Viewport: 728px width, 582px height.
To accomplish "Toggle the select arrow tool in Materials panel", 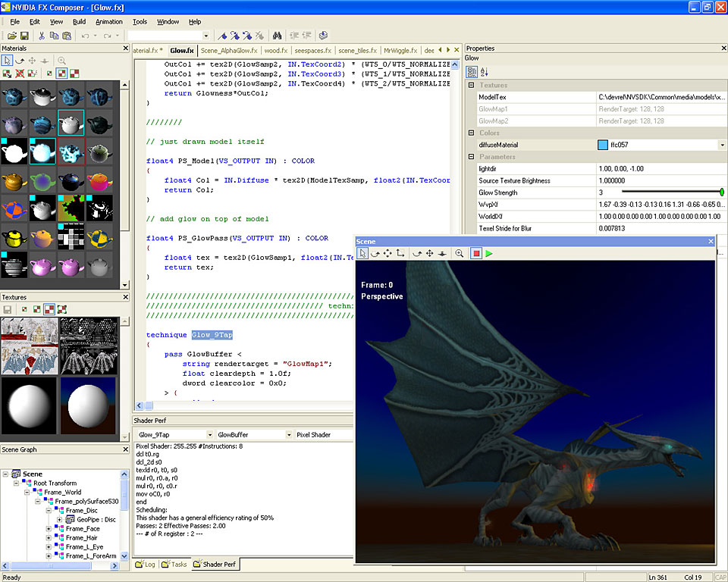I will click(x=7, y=61).
